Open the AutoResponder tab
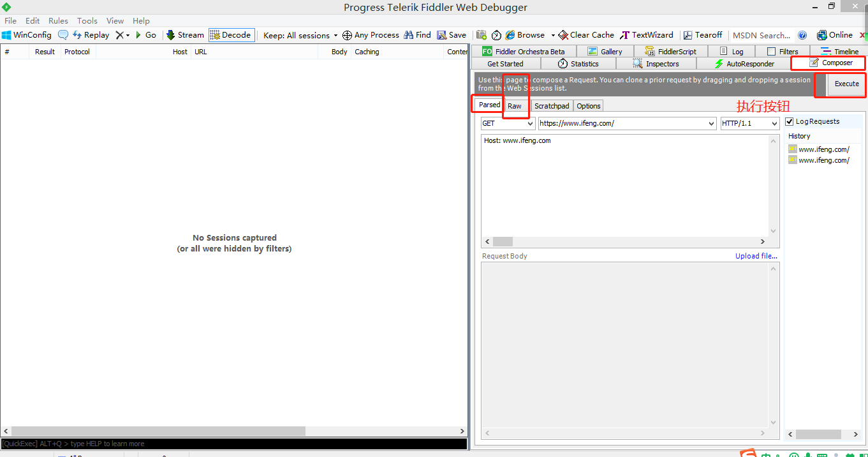 coord(744,64)
